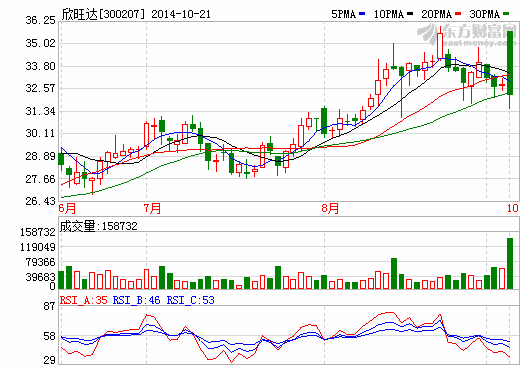Image resolution: width=520 pixels, height=365 pixels.
Task: Click the date 2014-10-21
Action: pyautogui.click(x=181, y=14)
